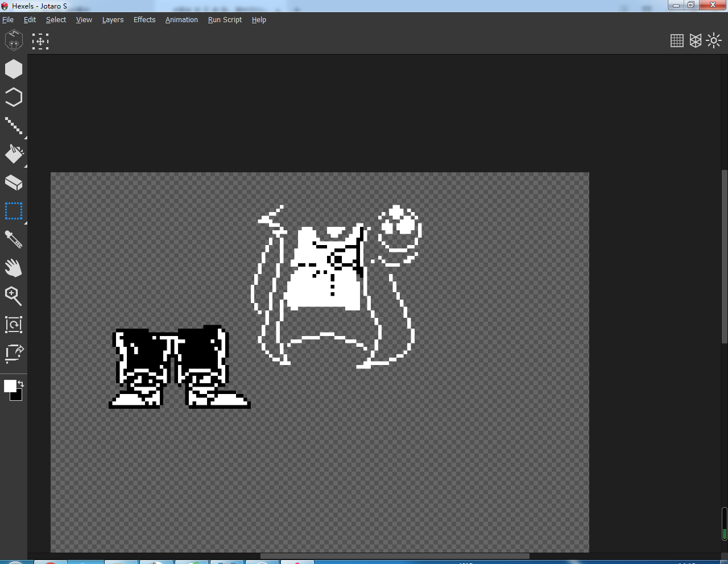728x564 pixels.
Task: Open the View menu
Action: point(84,20)
